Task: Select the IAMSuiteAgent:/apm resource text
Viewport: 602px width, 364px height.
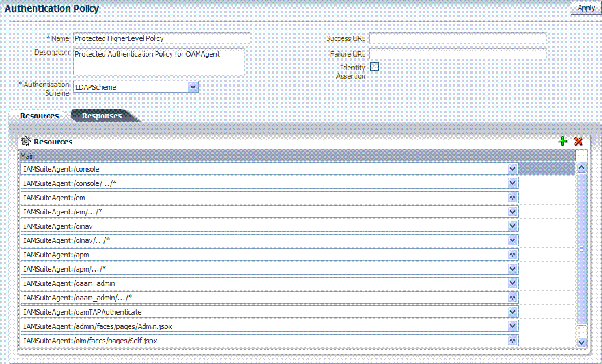Action: (56, 255)
